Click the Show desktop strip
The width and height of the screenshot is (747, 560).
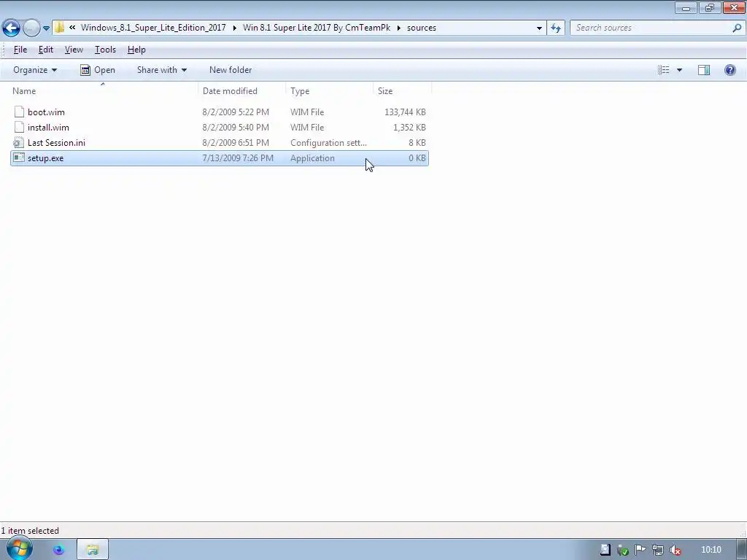tap(742, 550)
